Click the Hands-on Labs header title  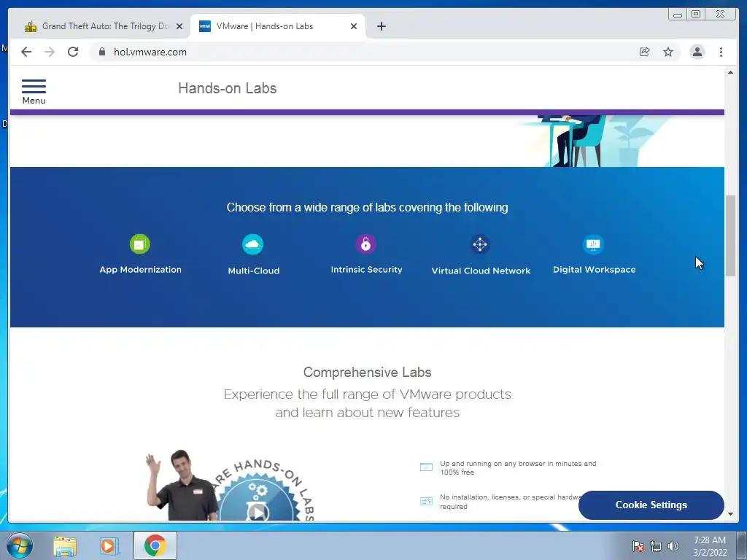tap(228, 88)
